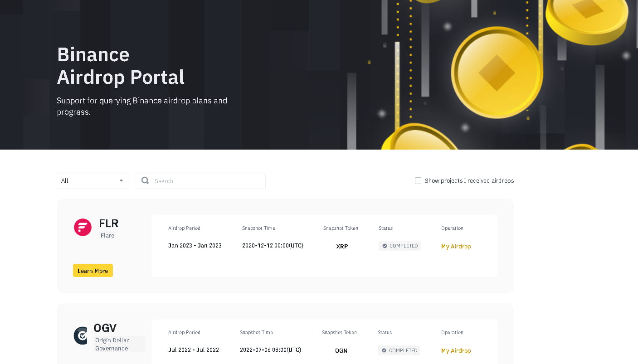
Task: Check the box next to received airdrops filter
Action: pyautogui.click(x=418, y=180)
